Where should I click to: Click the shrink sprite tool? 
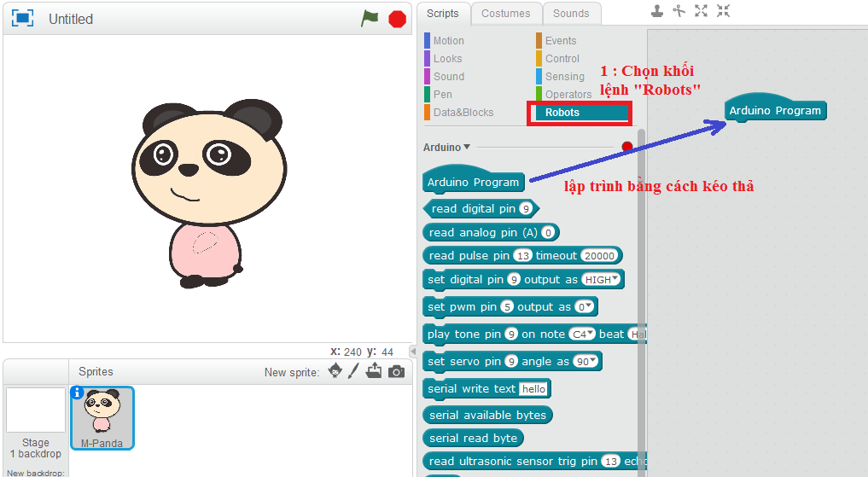pyautogui.click(x=723, y=11)
